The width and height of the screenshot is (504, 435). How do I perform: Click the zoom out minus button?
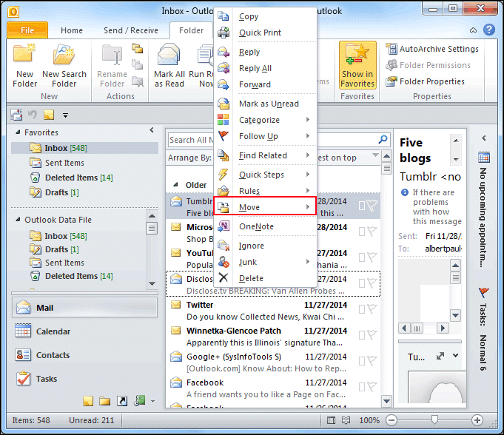click(392, 420)
